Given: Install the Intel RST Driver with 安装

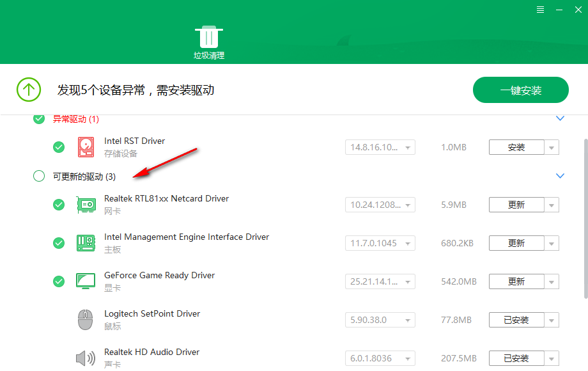Looking at the screenshot, I should click(x=516, y=147).
